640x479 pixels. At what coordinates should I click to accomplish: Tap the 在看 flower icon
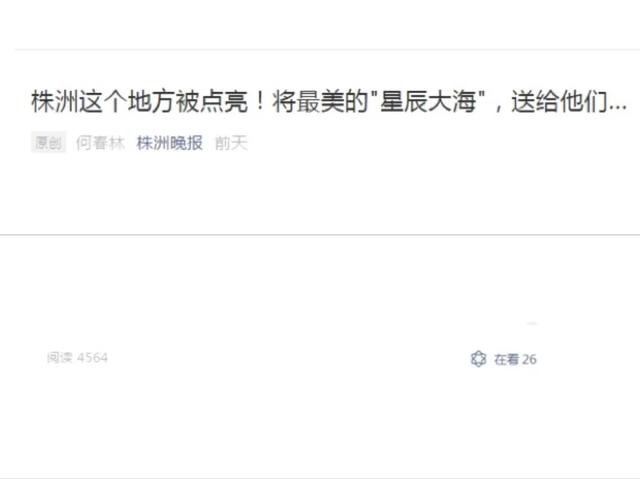(x=478, y=359)
